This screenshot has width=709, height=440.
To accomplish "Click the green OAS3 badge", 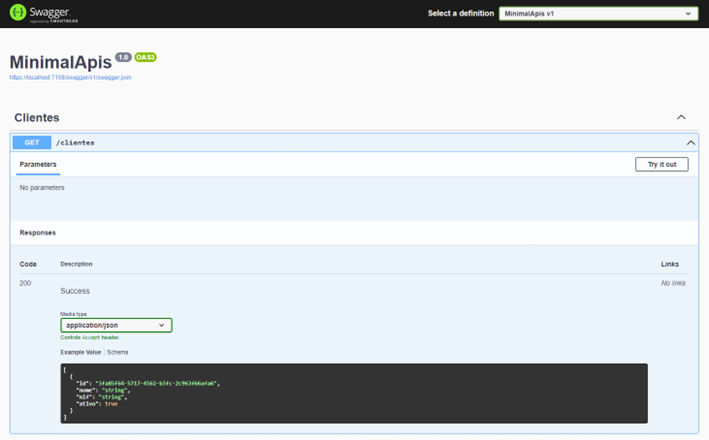I will [145, 58].
